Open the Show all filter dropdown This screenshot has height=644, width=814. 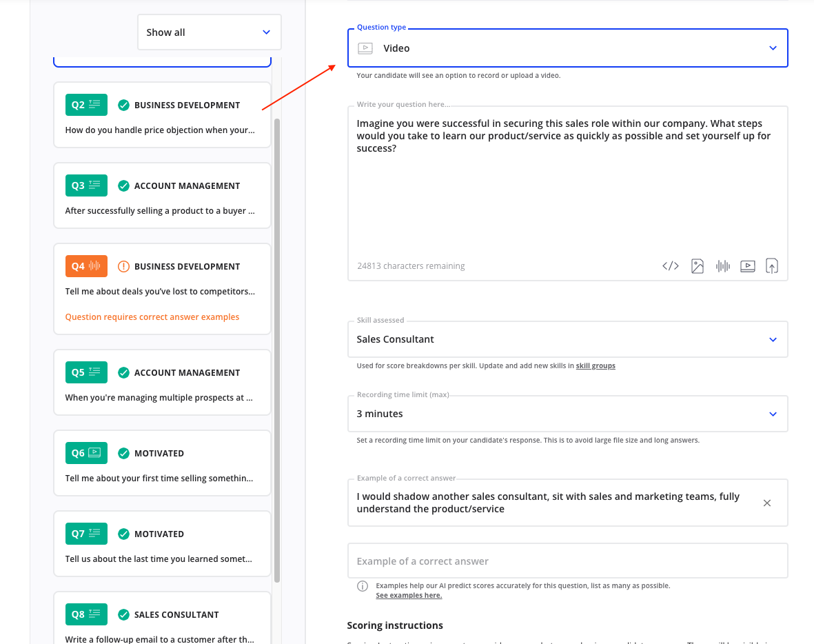click(x=209, y=32)
